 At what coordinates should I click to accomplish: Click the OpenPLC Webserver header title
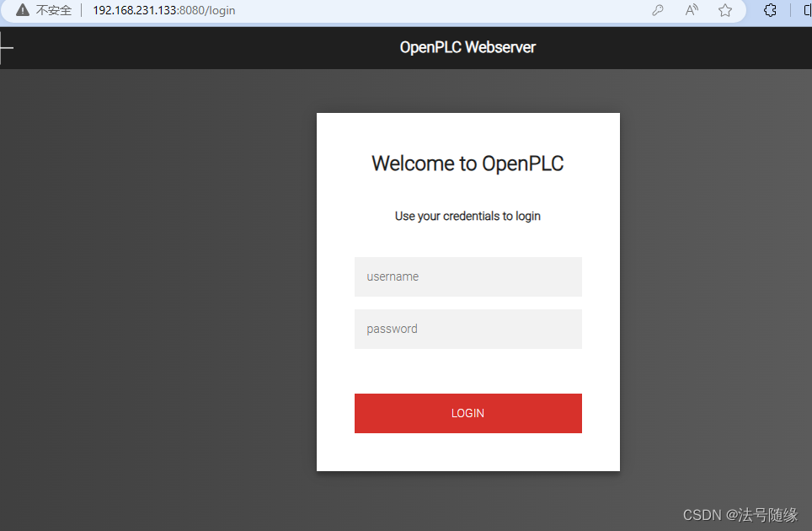coord(467,47)
